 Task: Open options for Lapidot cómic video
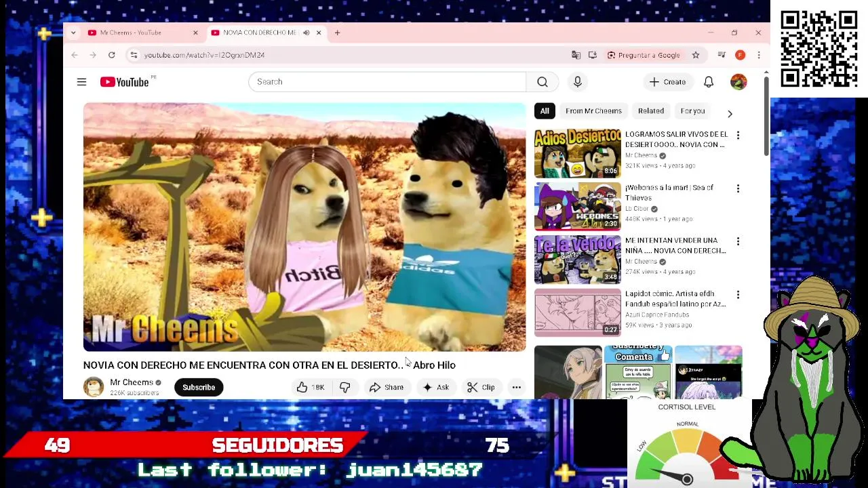(x=738, y=295)
